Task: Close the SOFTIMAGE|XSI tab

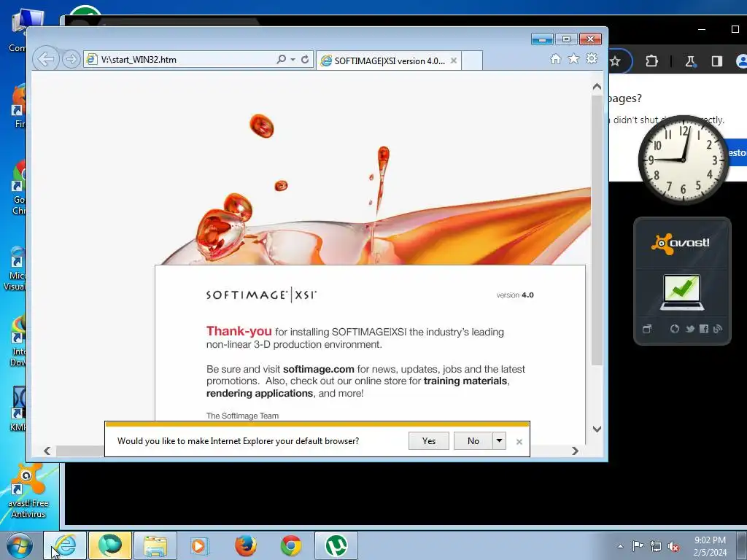Action: click(454, 61)
